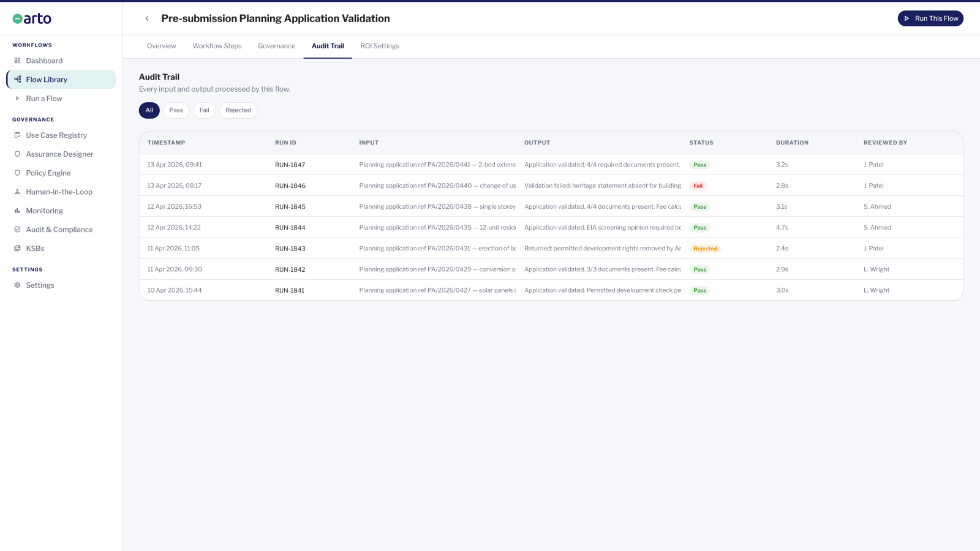The height and width of the screenshot is (551, 980).
Task: Click run ID RUN-1845
Action: click(x=290, y=207)
